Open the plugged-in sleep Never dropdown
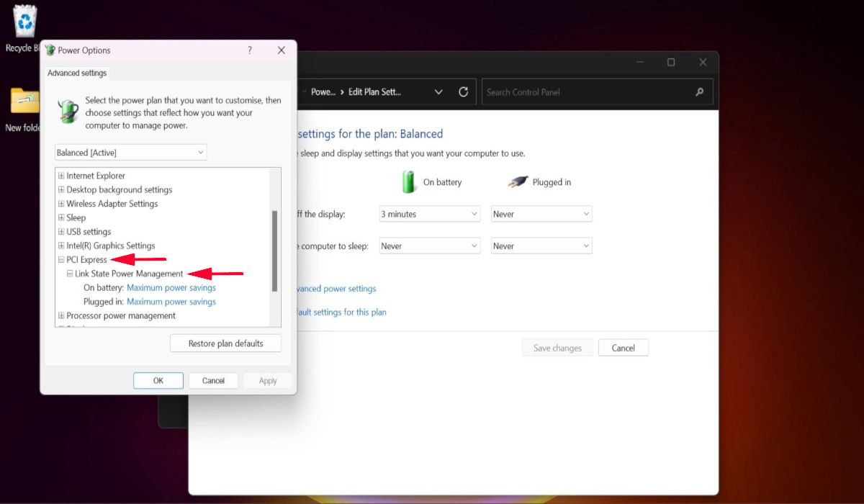This screenshot has width=864, height=504. pos(541,246)
